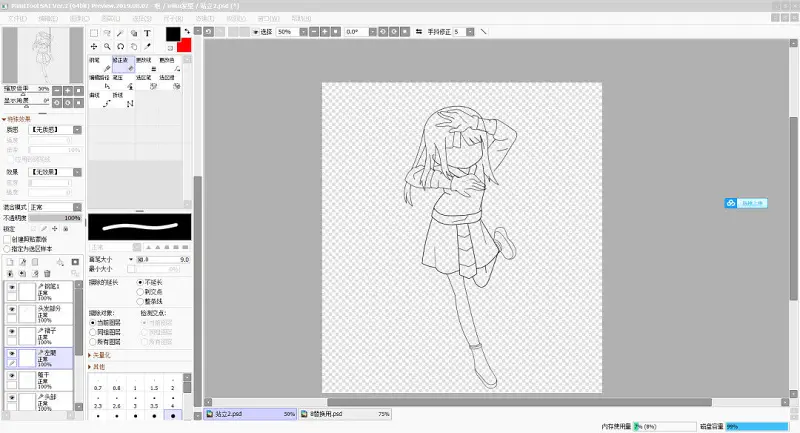Choose 到交点 erase extension option
This screenshot has width=800, height=433.
point(140,292)
